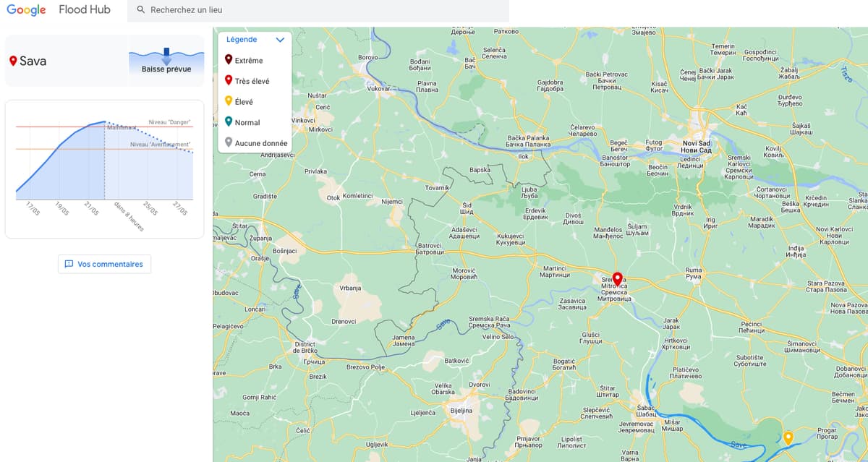Click the red Sava location pin icon
The height and width of the screenshot is (462, 868).
tap(13, 61)
